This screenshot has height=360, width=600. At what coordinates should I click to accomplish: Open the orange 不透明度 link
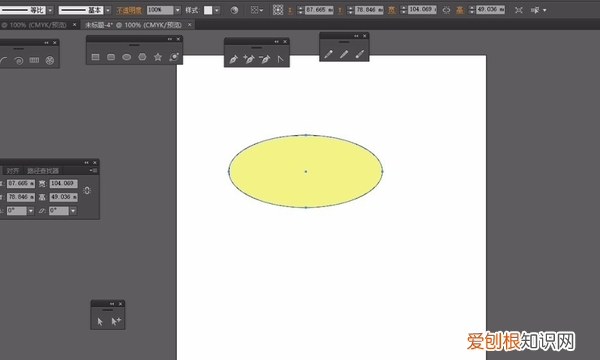(129, 10)
